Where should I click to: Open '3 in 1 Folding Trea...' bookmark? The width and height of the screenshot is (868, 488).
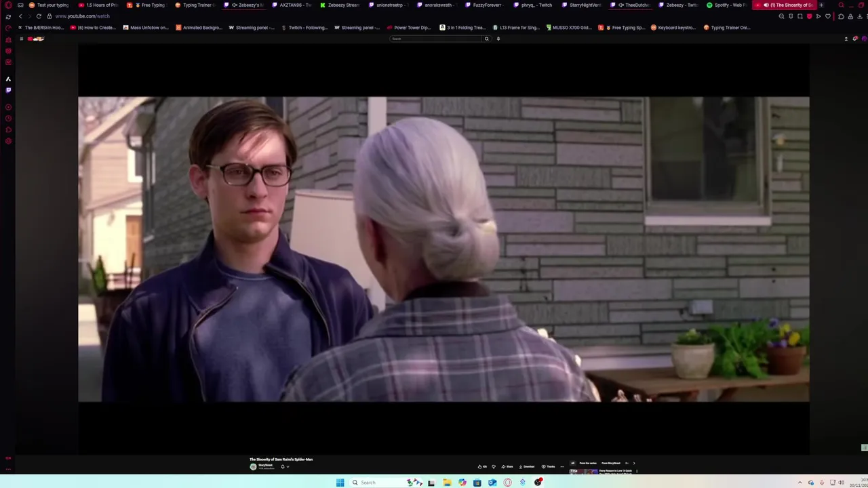pyautogui.click(x=462, y=28)
